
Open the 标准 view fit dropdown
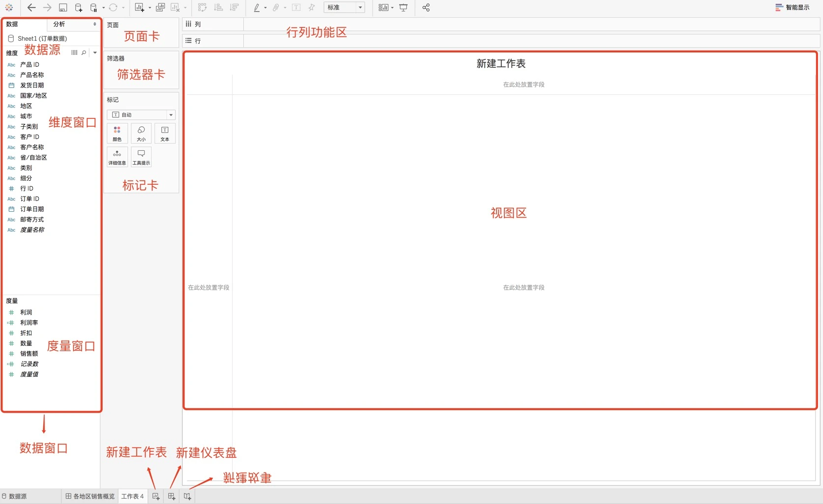tap(344, 7)
